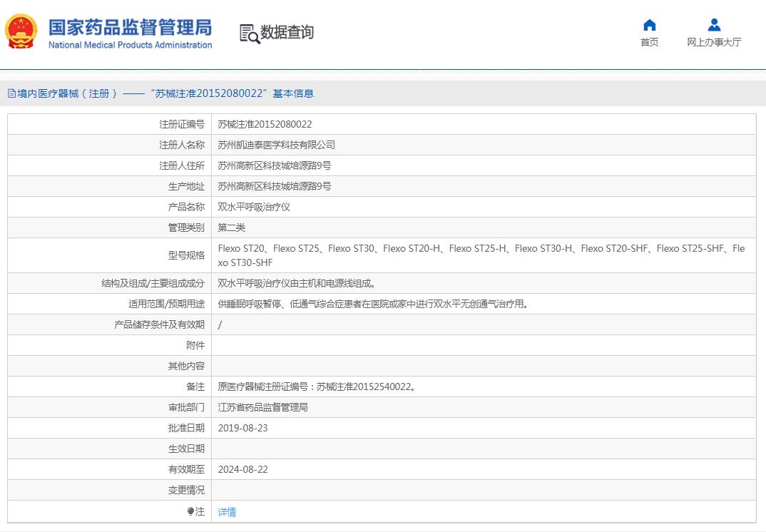Click the 网上办事大厅 person icon
Screen dimensions: 766x532
click(x=713, y=24)
